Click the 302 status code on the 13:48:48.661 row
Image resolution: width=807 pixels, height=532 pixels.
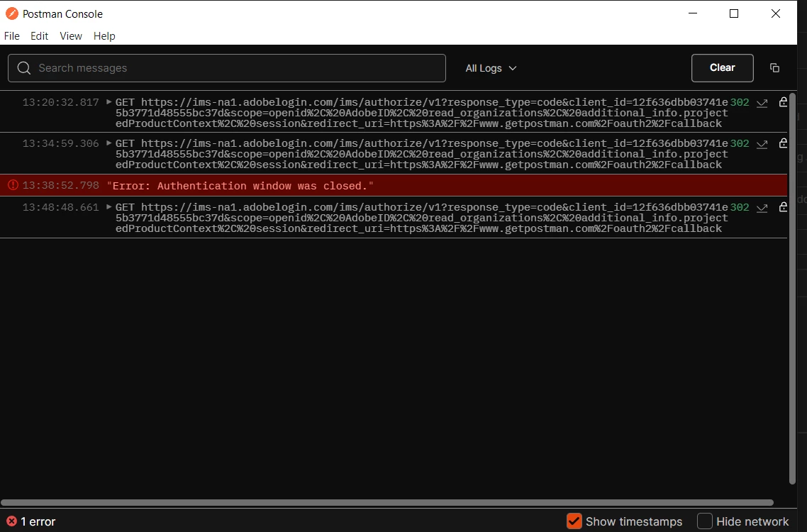[740, 208]
